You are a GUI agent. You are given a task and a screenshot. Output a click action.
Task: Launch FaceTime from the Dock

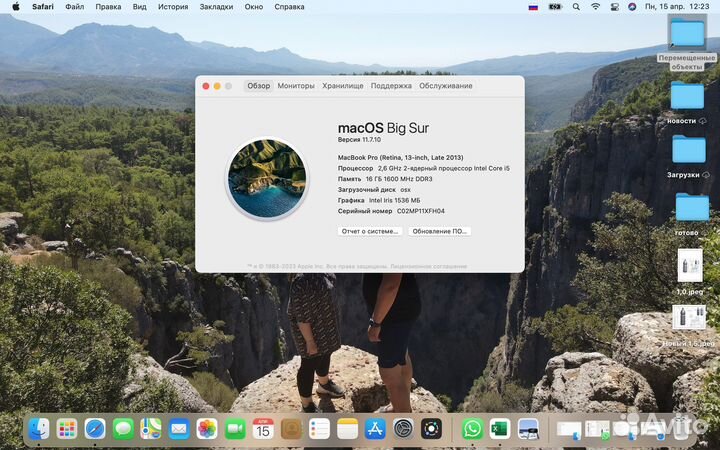pos(235,429)
